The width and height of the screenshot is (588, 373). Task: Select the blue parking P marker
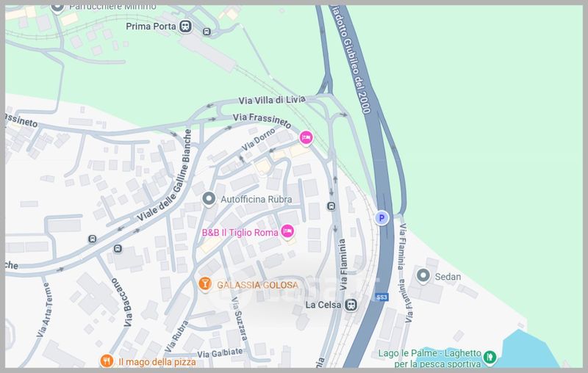click(381, 217)
